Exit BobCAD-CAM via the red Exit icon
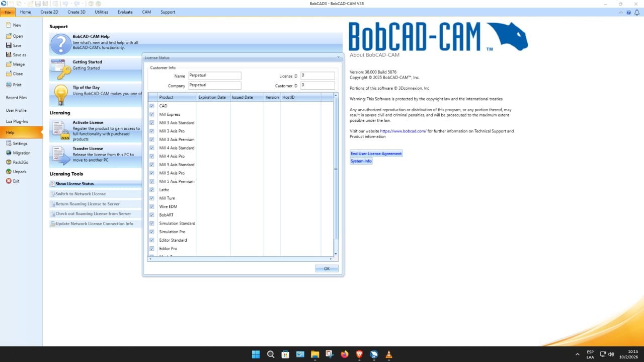 (x=9, y=181)
